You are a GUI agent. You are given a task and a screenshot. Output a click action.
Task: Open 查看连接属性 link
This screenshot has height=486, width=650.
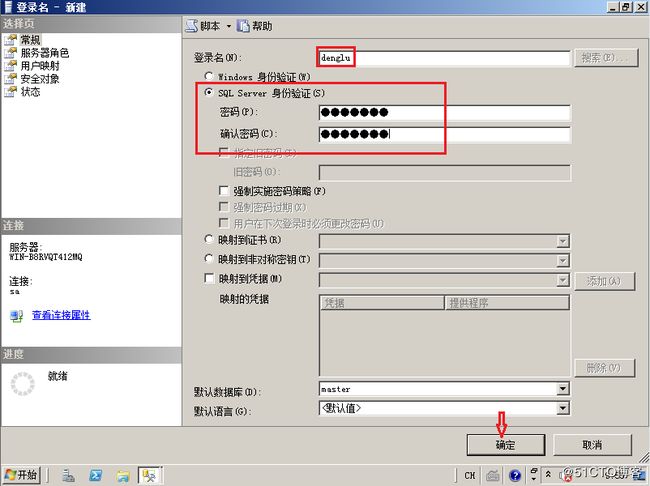pos(61,315)
